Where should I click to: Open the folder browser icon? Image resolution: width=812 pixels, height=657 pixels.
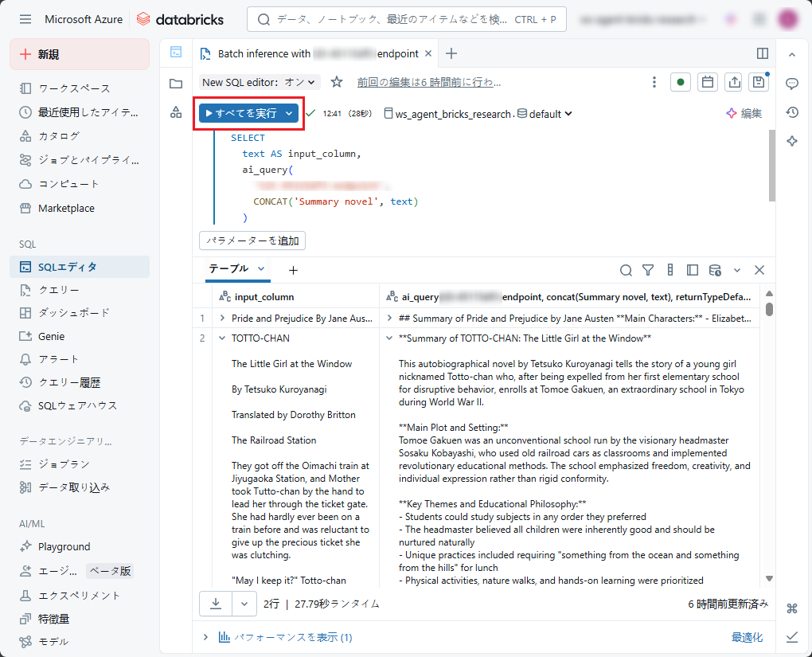(176, 83)
